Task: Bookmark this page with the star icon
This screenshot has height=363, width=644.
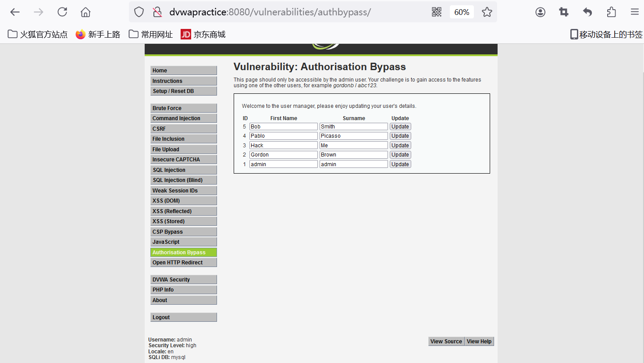Action: (x=487, y=12)
